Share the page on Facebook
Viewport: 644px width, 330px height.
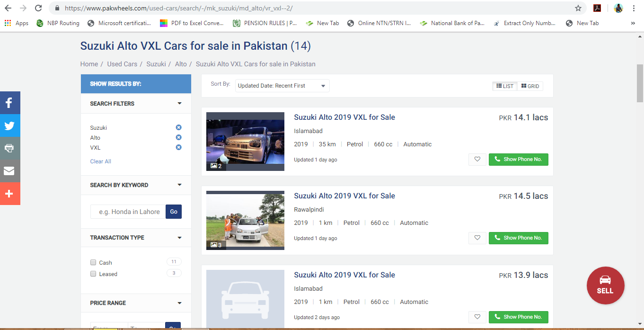pos(10,103)
